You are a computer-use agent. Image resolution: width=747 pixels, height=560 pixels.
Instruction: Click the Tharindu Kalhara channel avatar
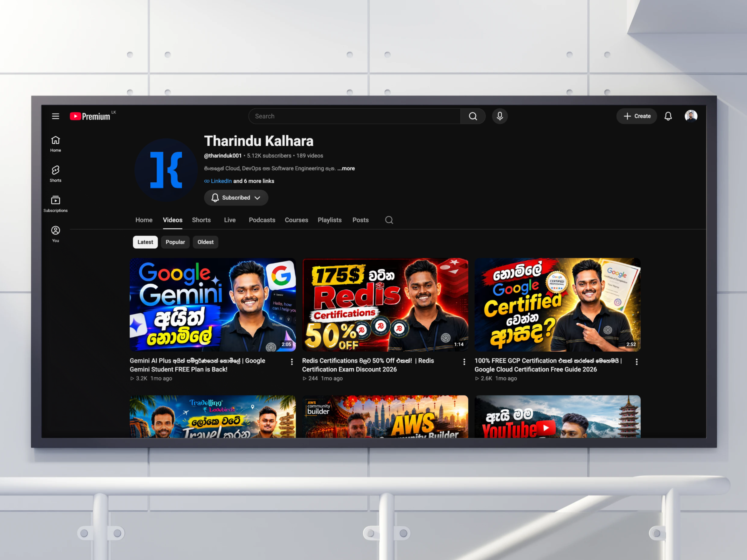click(x=166, y=170)
